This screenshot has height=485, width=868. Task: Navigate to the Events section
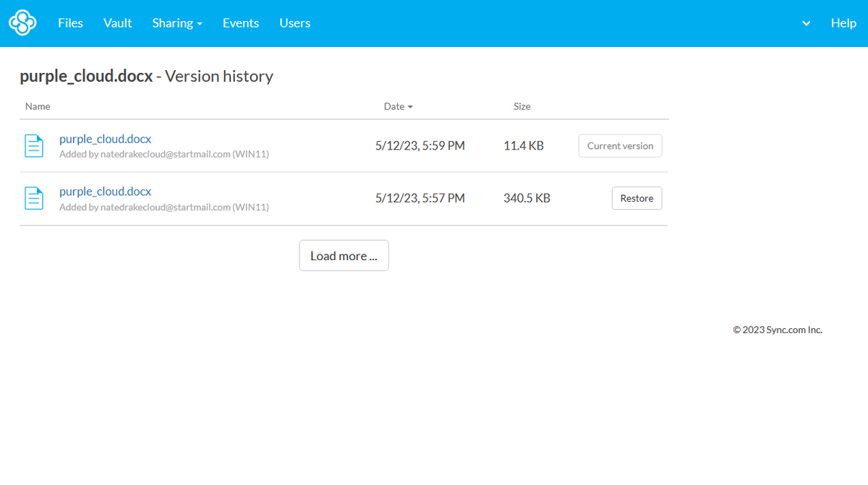click(x=240, y=22)
